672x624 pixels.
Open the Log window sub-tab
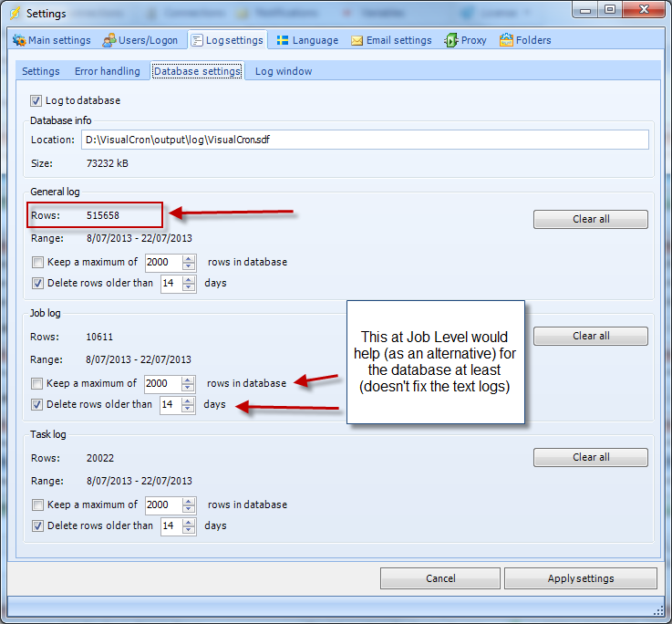283,71
